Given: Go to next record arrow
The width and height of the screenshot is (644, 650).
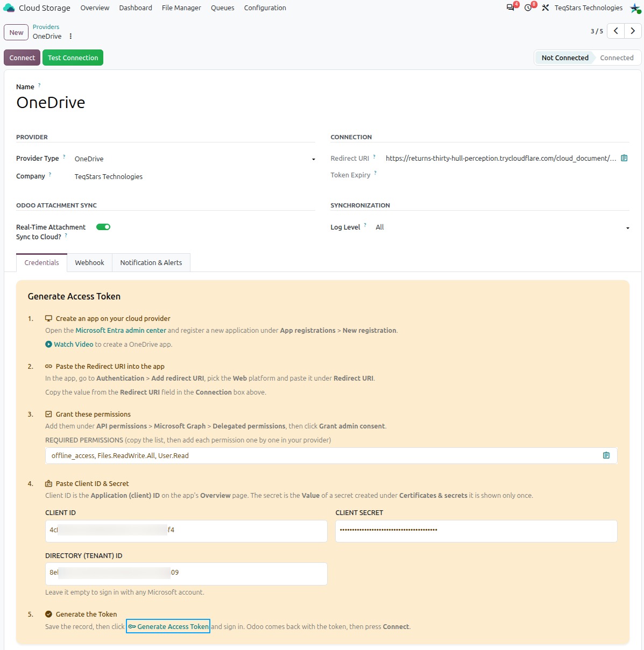Looking at the screenshot, I should (x=633, y=31).
